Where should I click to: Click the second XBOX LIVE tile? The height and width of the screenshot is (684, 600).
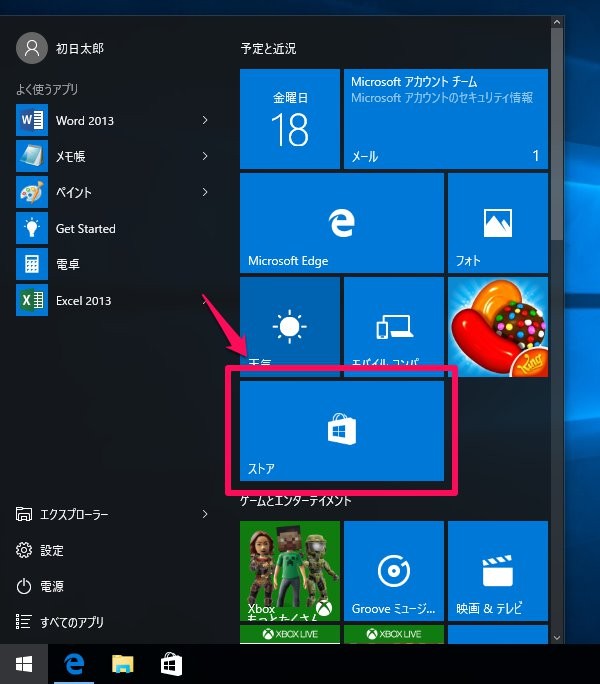coord(394,634)
